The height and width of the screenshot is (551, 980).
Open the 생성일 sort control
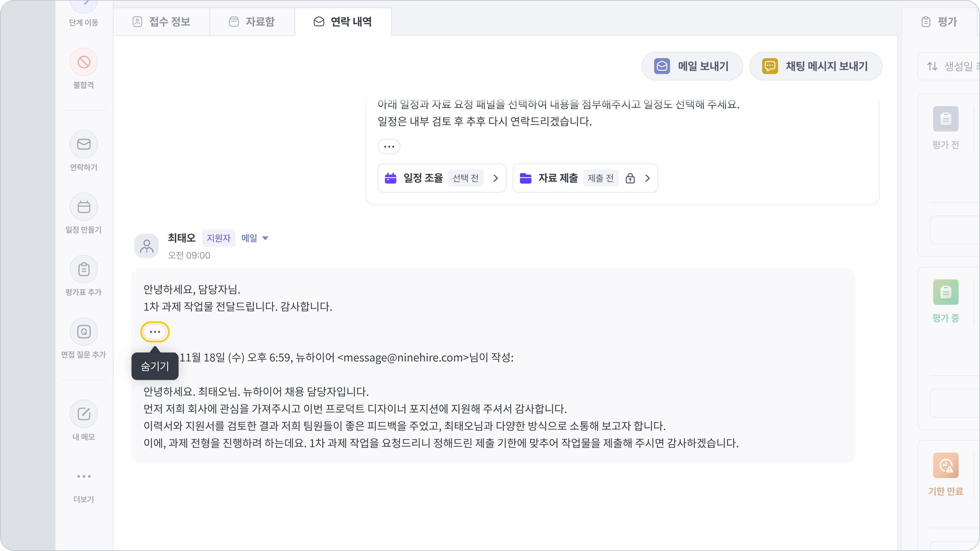coord(951,66)
